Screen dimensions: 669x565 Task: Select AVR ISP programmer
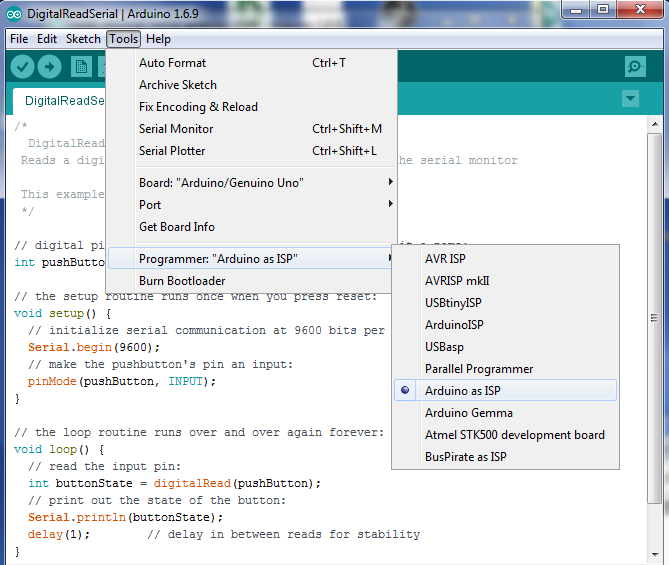tap(505, 259)
